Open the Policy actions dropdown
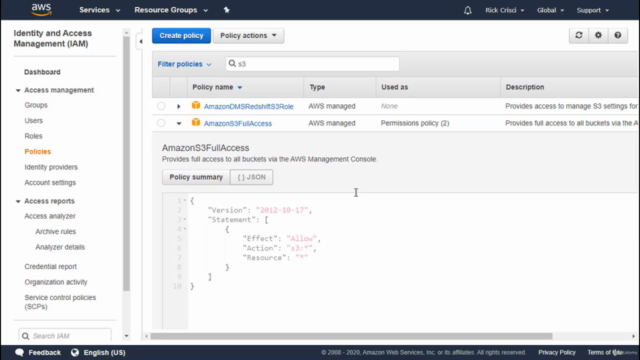The image size is (640, 360). [249, 36]
